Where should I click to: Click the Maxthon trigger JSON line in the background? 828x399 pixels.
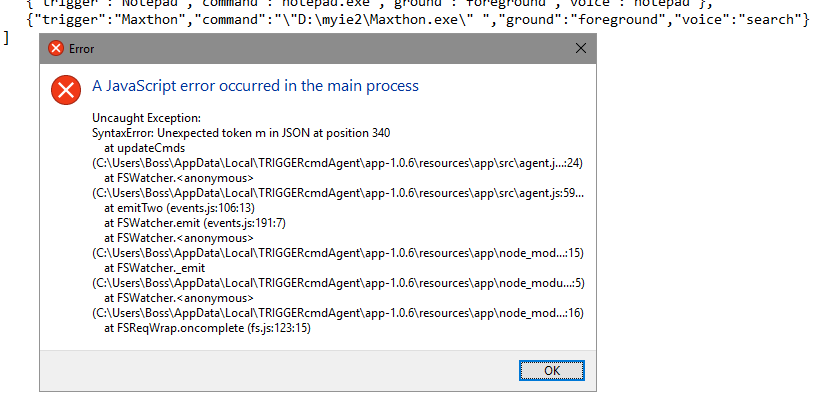pyautogui.click(x=417, y=20)
